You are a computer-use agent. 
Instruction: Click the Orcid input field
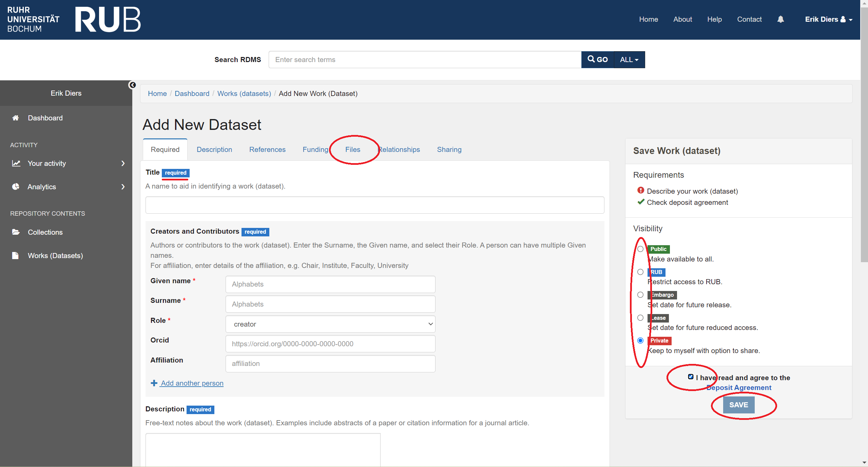pos(330,344)
